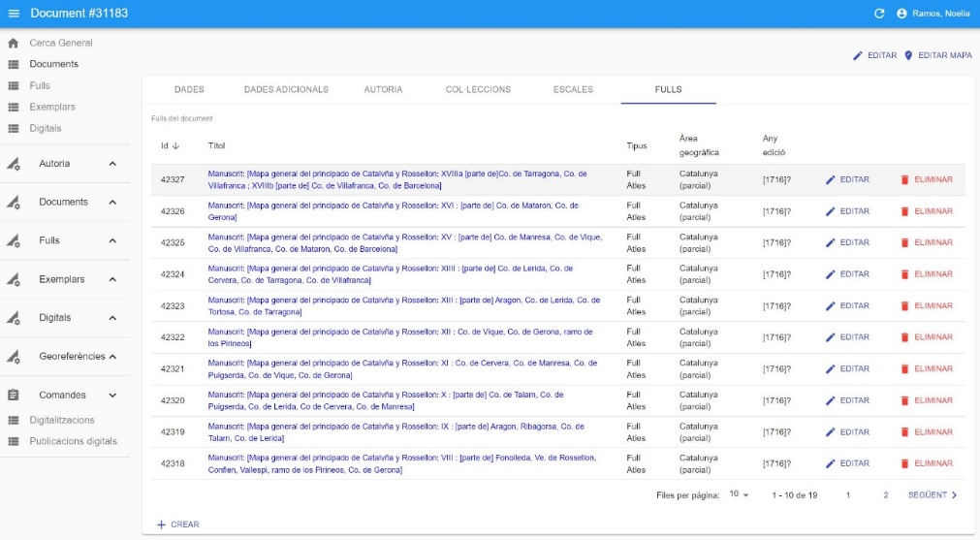The width and height of the screenshot is (980, 540).
Task: Go to page 2 in pagination
Action: tap(886, 495)
